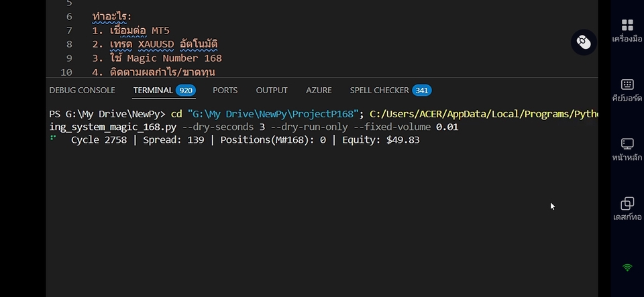Show the Output panel tab
This screenshot has height=297, width=644.
(272, 90)
